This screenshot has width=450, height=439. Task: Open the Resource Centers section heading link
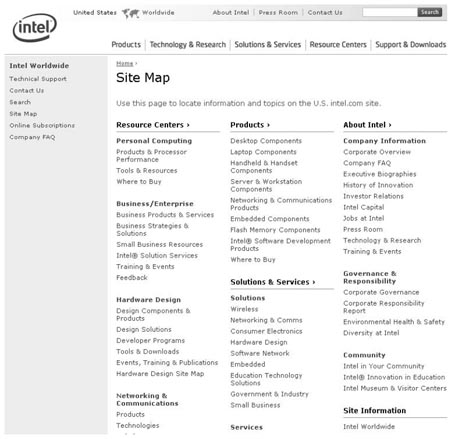153,125
